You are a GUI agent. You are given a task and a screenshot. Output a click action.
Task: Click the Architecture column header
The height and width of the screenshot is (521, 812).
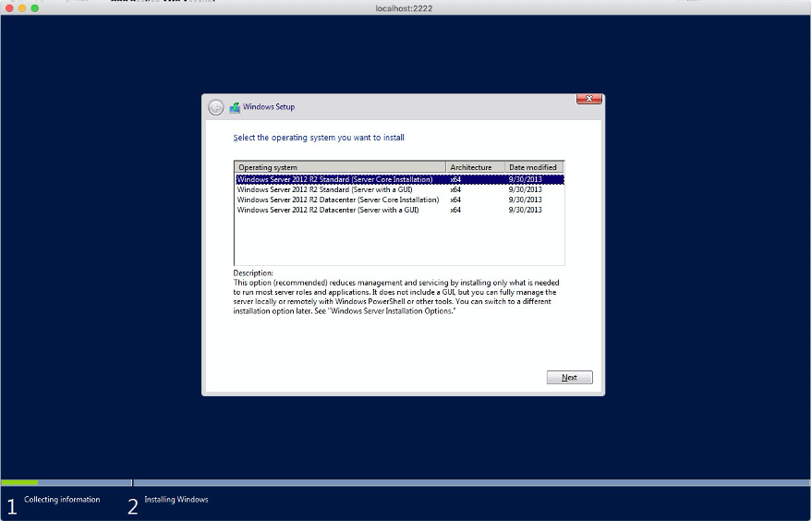(476, 167)
